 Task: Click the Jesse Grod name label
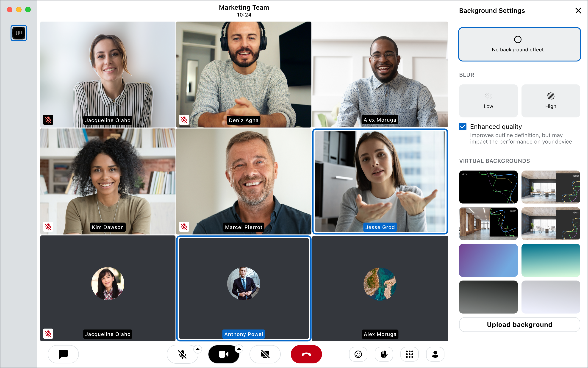(x=380, y=227)
